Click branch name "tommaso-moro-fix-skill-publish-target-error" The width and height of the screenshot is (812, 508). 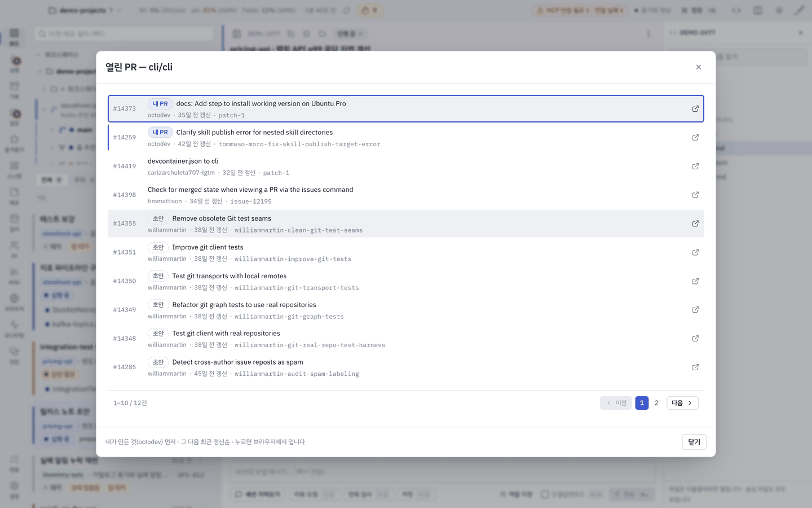pyautogui.click(x=299, y=144)
